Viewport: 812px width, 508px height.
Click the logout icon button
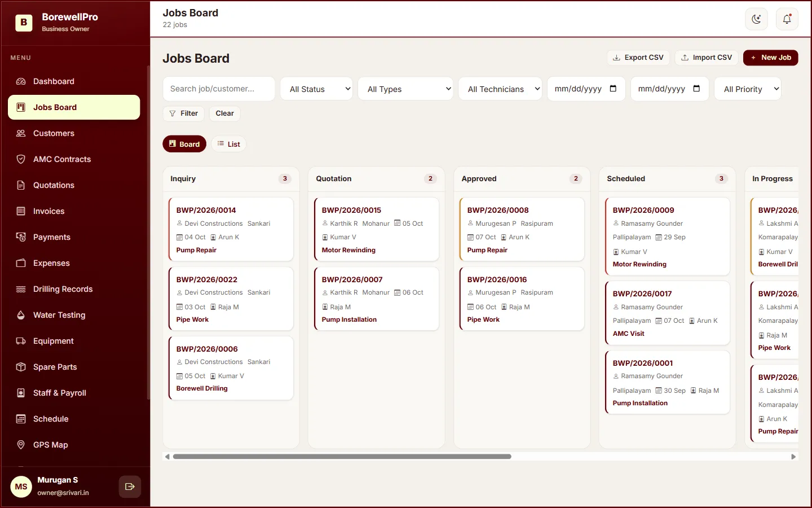tap(130, 487)
